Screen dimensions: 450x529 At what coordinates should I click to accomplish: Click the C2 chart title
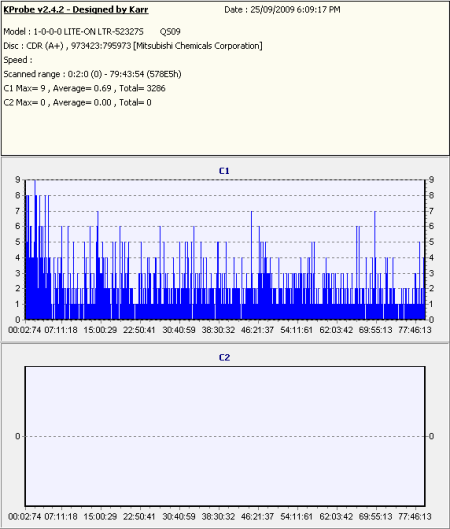tap(224, 357)
